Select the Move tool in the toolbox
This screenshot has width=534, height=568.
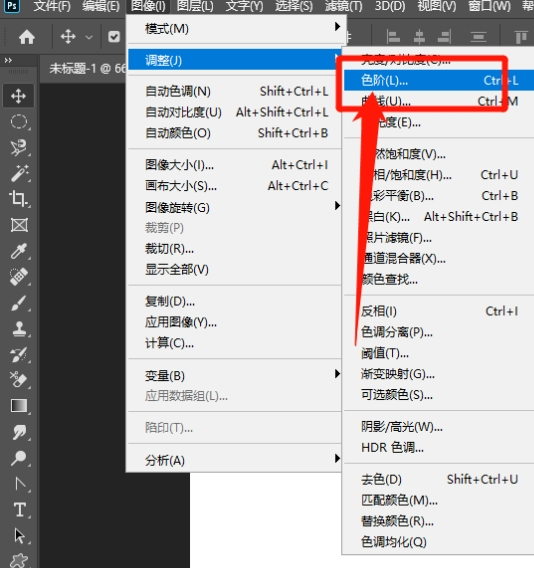pyautogui.click(x=18, y=96)
